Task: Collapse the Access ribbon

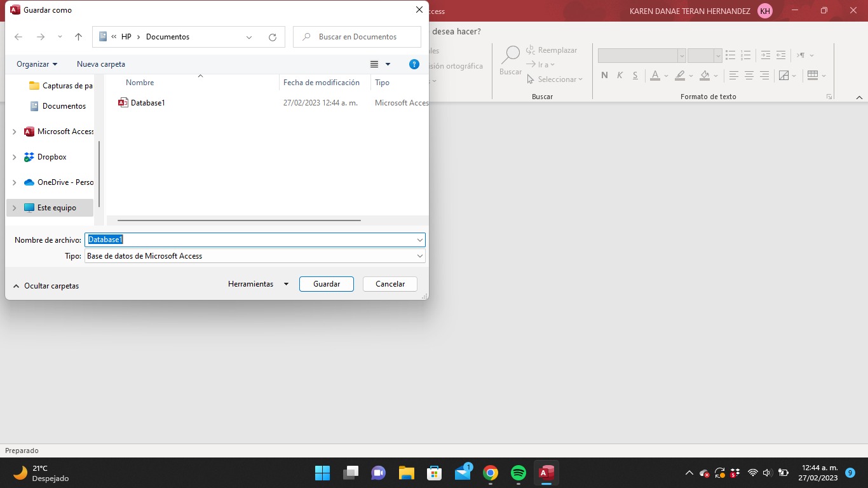Action: (x=859, y=97)
